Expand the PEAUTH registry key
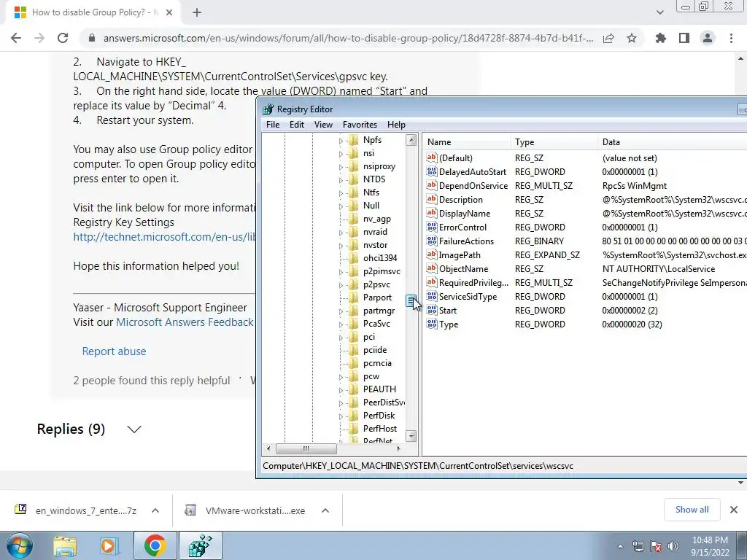747x560 pixels. point(341,391)
